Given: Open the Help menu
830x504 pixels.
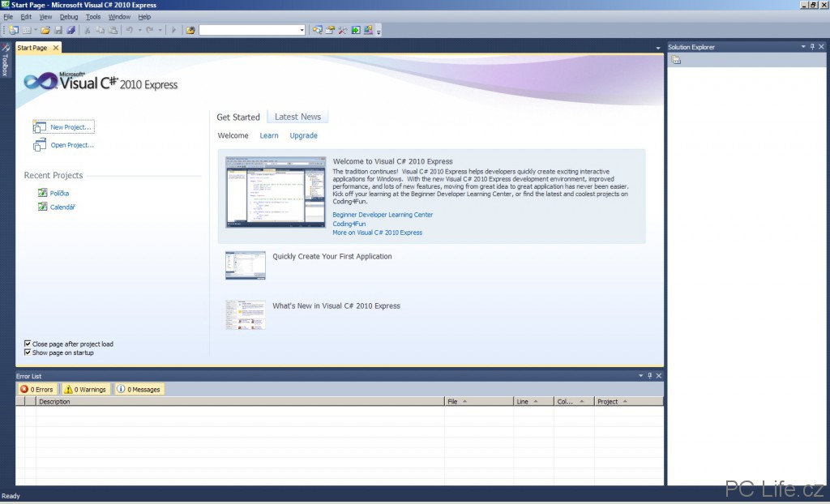Looking at the screenshot, I should (144, 17).
